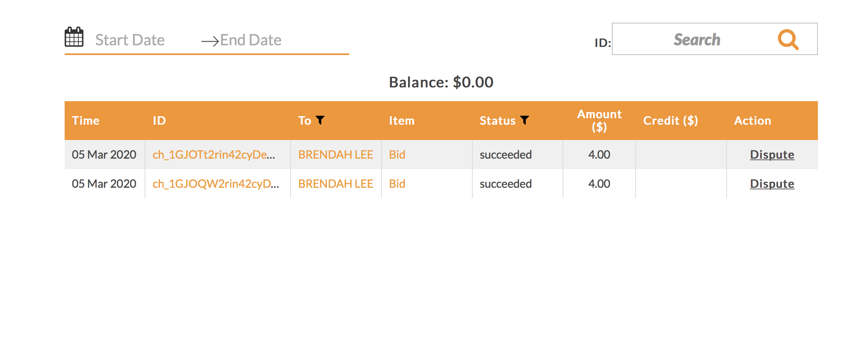Set the End Date field
This screenshot has width=868, height=348.
click(251, 40)
